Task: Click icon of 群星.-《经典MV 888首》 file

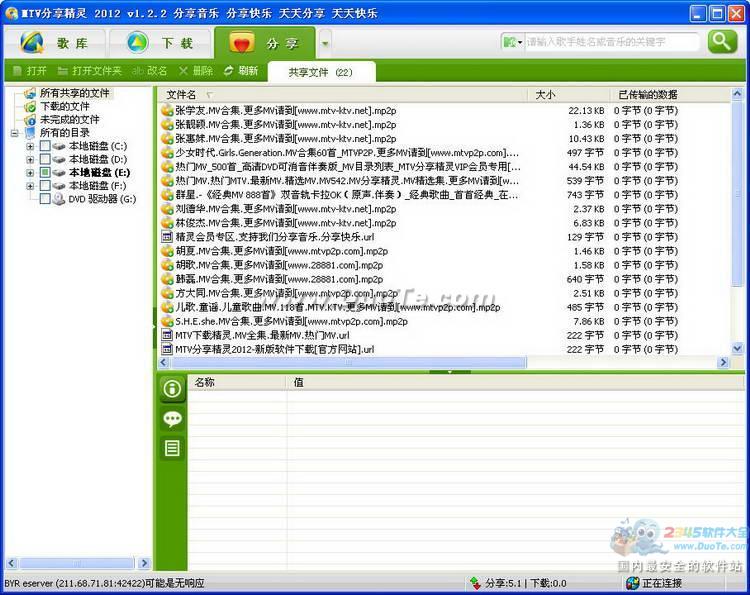Action: tap(167, 195)
